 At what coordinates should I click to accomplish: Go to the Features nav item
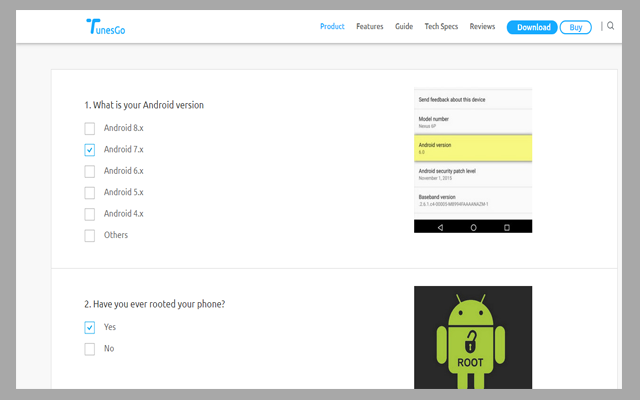tap(369, 27)
